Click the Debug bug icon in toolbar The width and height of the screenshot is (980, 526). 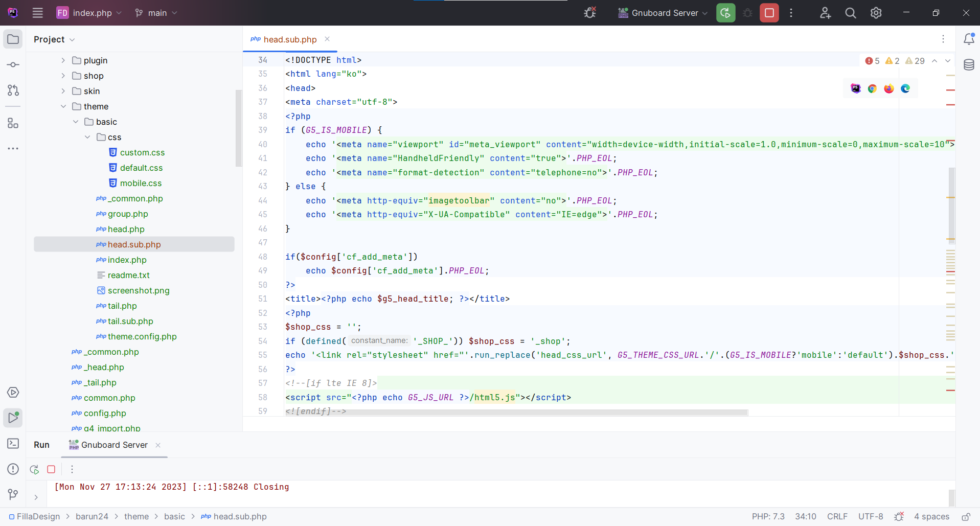click(x=747, y=13)
